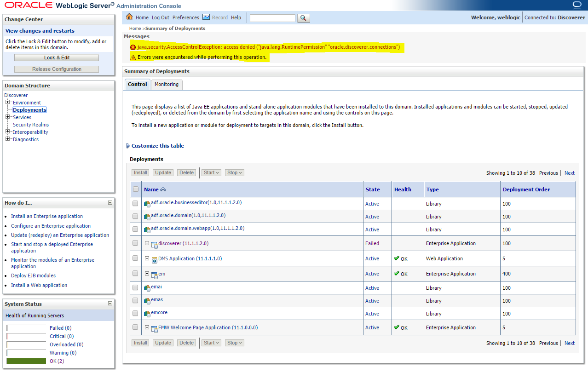588x373 pixels.
Task: Go to Next page of deployments
Action: [x=569, y=173]
